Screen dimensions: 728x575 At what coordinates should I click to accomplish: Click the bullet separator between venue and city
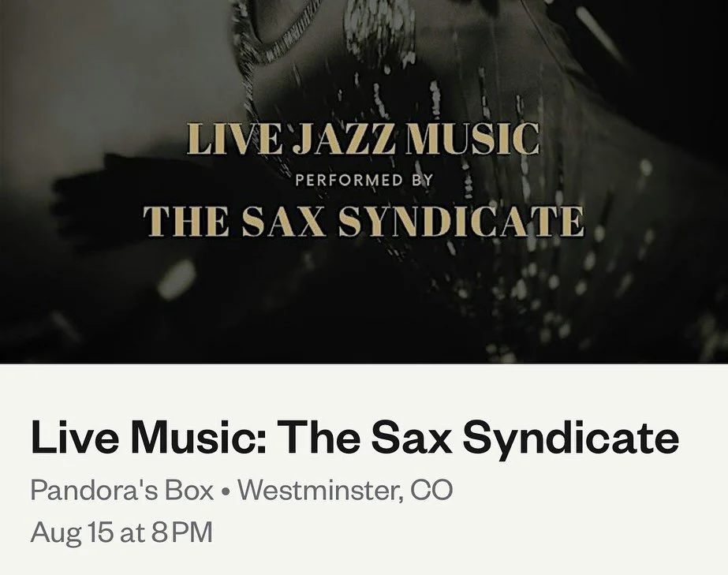tap(226, 491)
